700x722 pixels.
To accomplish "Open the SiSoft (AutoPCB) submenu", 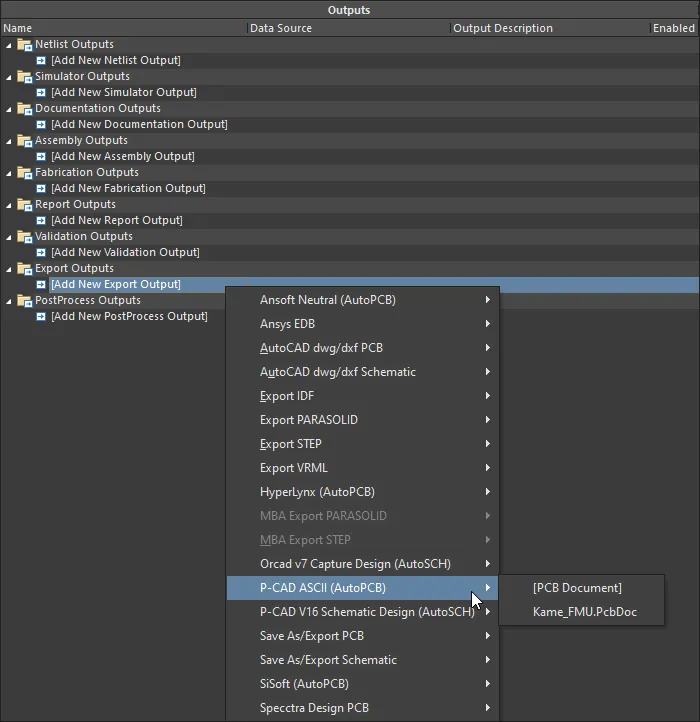I will pos(362,684).
